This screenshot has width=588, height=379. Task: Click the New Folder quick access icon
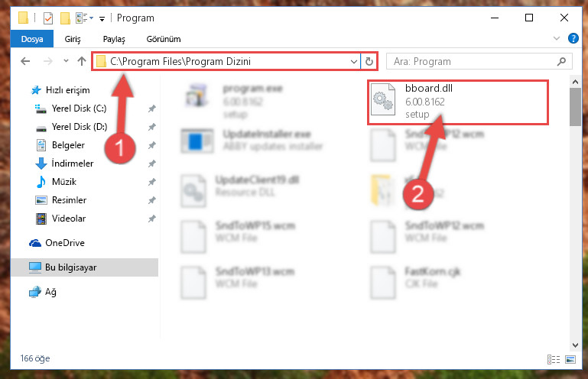tap(65, 18)
